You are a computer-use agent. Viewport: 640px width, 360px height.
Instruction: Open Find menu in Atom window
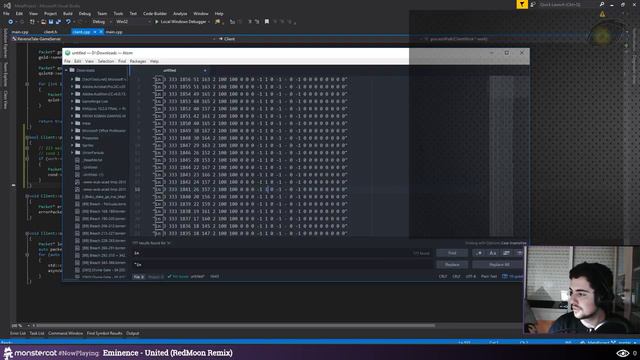(122, 61)
